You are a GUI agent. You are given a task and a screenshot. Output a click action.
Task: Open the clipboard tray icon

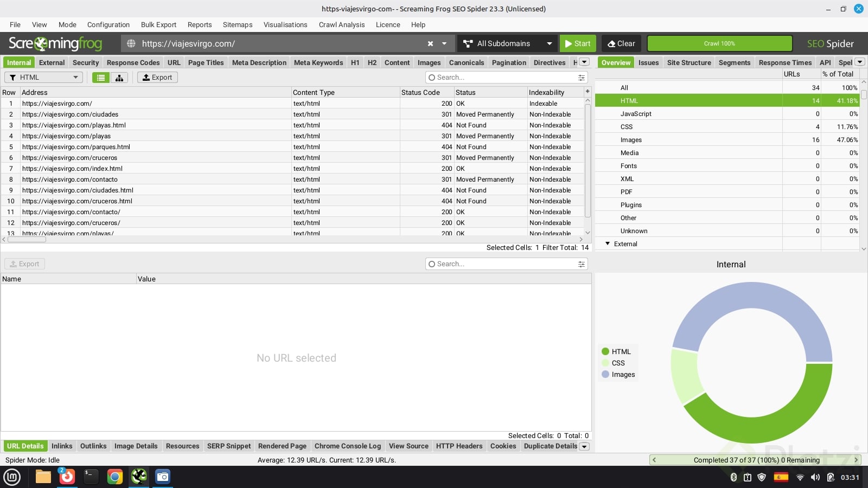coord(748,477)
